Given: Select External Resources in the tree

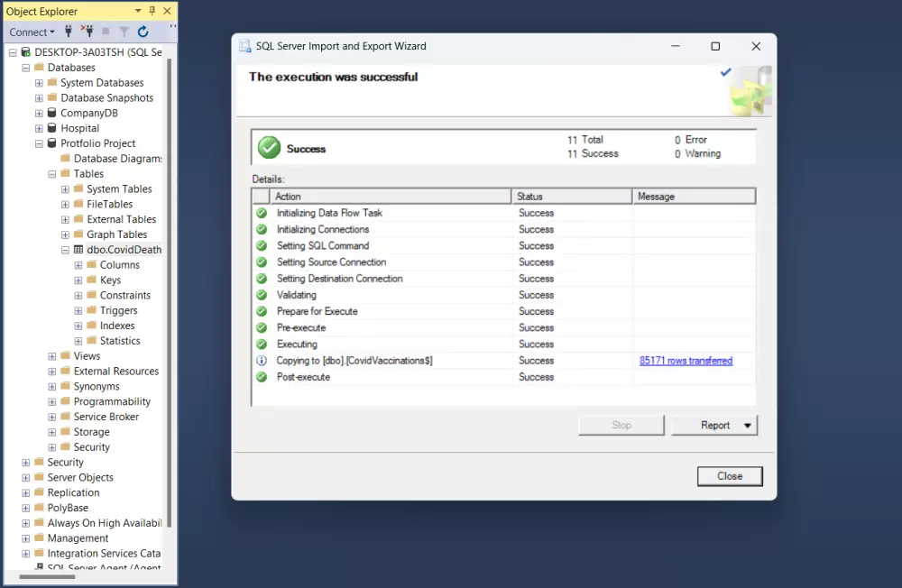Looking at the screenshot, I should point(116,371).
